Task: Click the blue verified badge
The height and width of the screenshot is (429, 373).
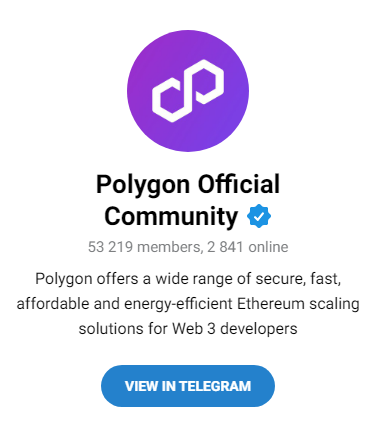Action: pos(259,217)
